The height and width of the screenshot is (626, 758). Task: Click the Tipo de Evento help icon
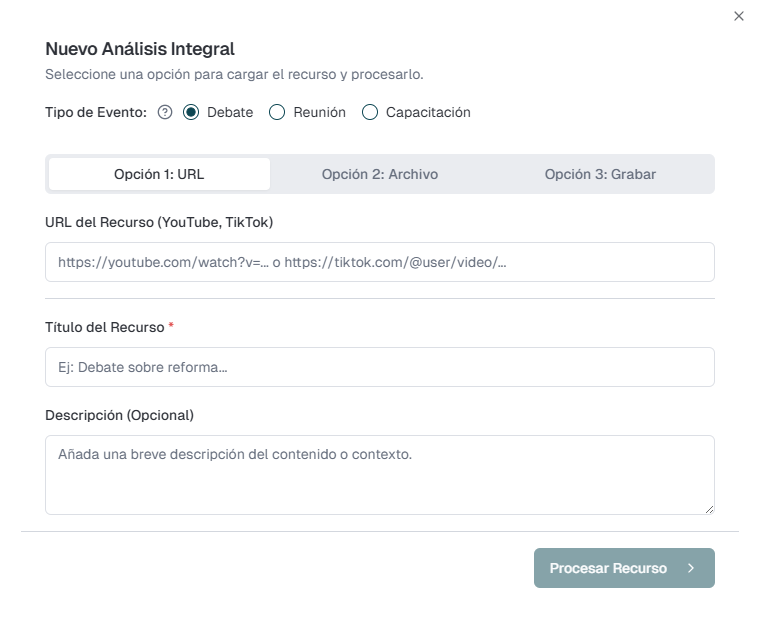(166, 112)
